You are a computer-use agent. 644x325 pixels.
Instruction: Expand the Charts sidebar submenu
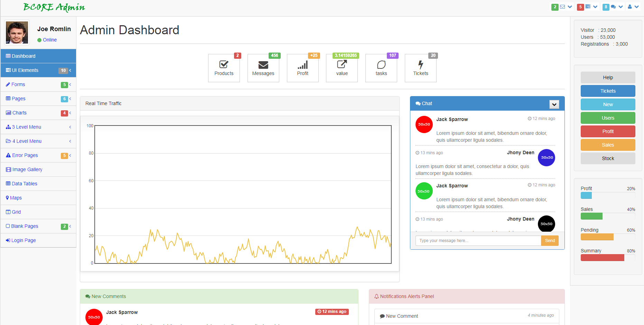38,113
